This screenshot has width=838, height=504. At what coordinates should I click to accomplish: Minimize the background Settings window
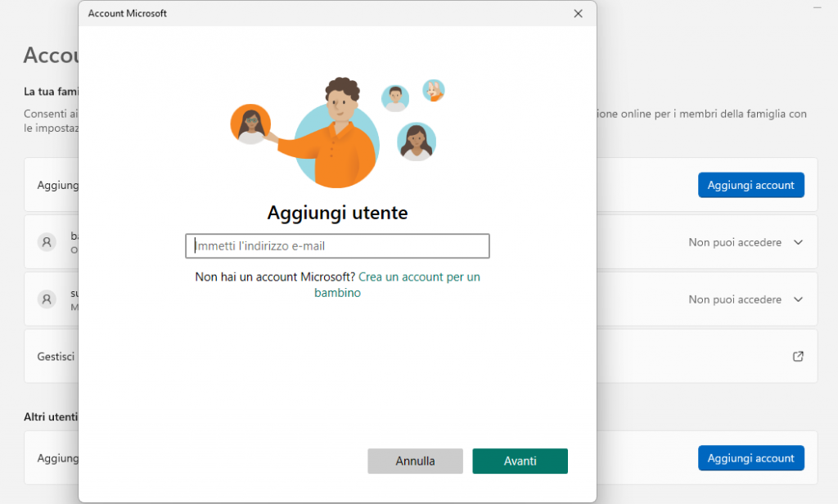[x=816, y=7]
